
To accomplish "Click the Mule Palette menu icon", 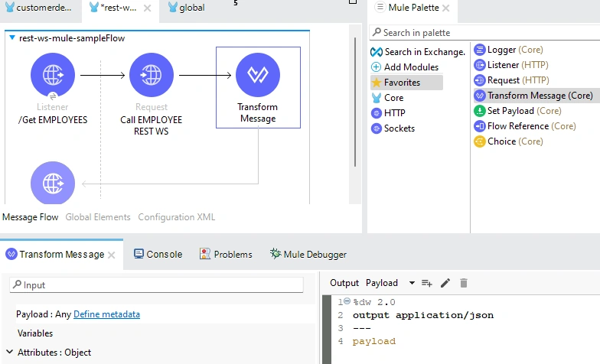I will coord(380,7).
